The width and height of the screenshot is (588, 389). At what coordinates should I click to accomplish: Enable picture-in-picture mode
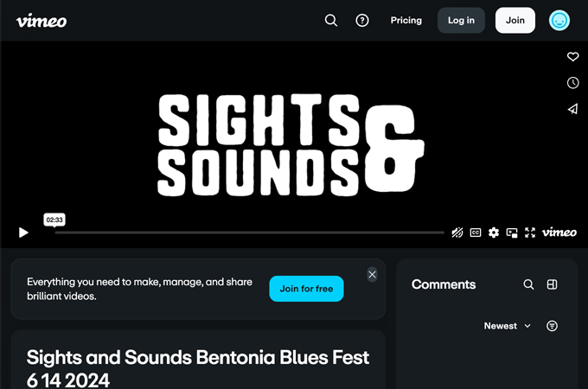512,233
